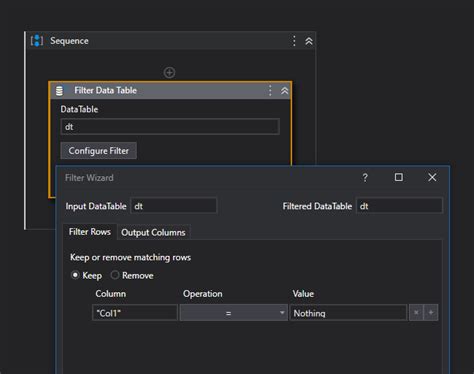Open the Operation dropdown
The height and width of the screenshot is (374, 474).
click(233, 313)
